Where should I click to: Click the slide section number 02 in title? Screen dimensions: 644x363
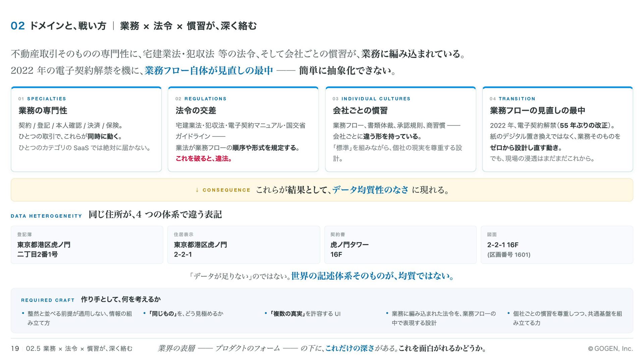[17, 26]
